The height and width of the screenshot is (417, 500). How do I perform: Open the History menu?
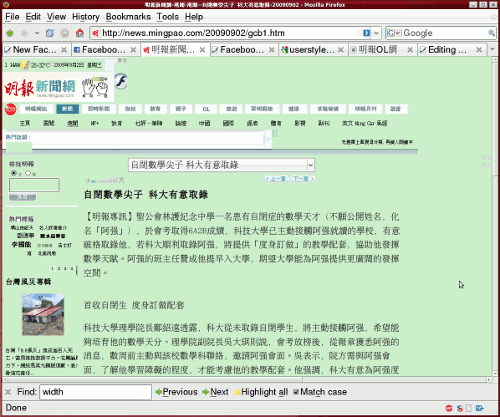coord(86,17)
